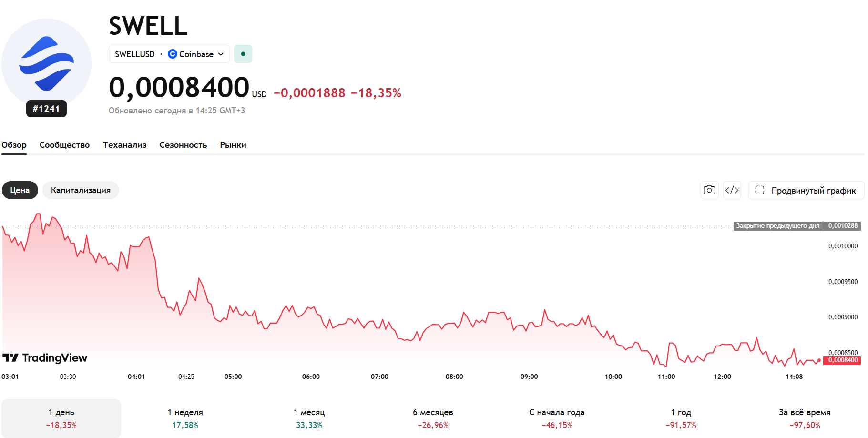Click the TradingView logo on chart

[x=45, y=358]
